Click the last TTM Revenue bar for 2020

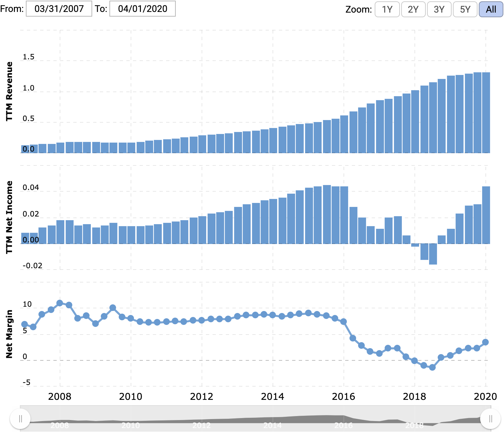(x=486, y=113)
